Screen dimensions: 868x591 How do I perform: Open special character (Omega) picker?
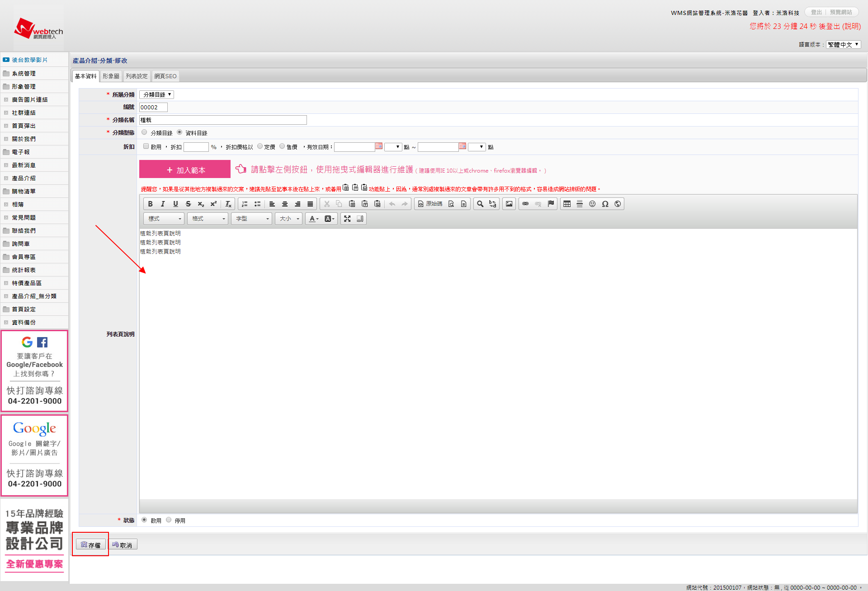[605, 204]
